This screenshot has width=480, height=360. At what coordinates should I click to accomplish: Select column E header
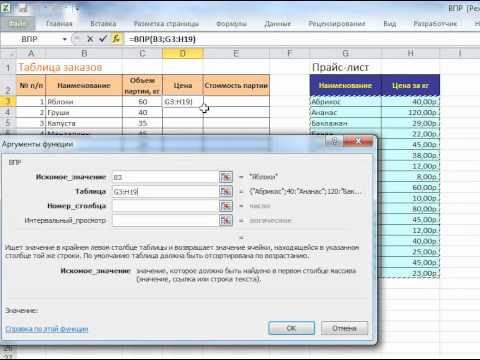point(236,53)
